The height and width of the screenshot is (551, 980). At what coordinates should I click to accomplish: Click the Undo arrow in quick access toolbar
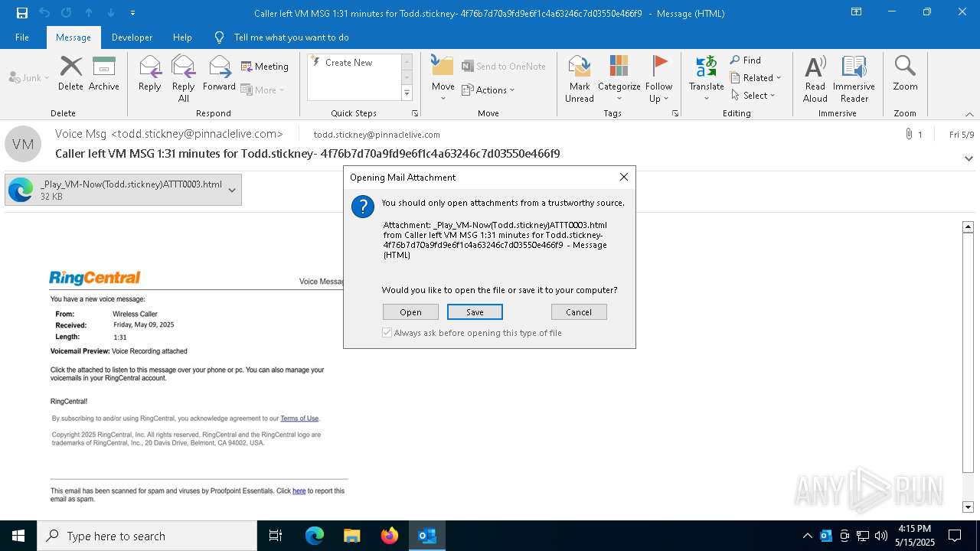point(44,13)
